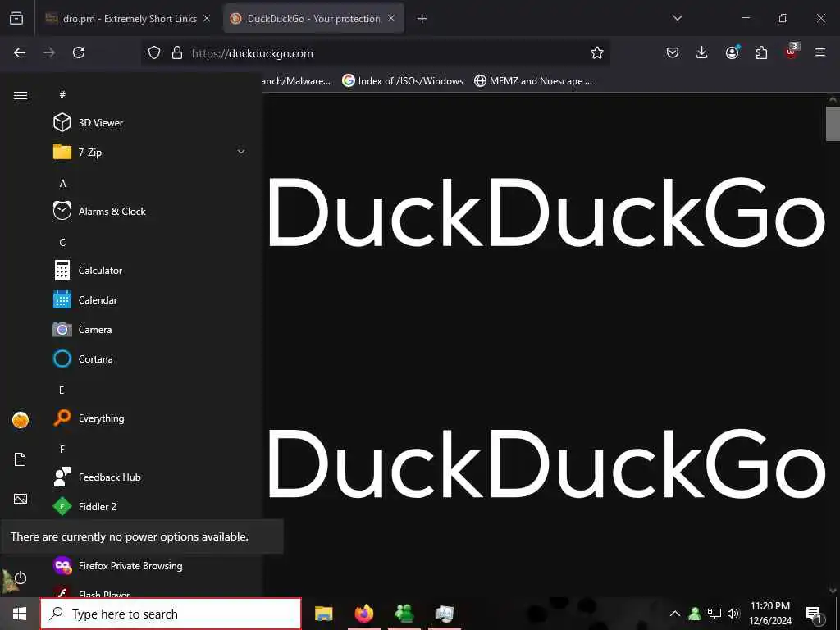
Task: Open the Action Center notifications
Action: pos(814,614)
